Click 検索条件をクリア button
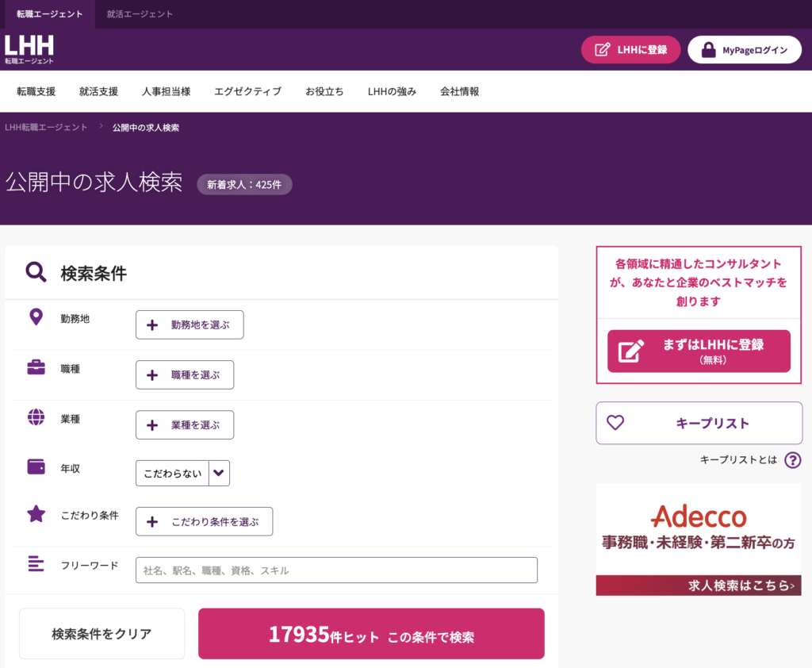The width and height of the screenshot is (812, 668). pos(102,634)
